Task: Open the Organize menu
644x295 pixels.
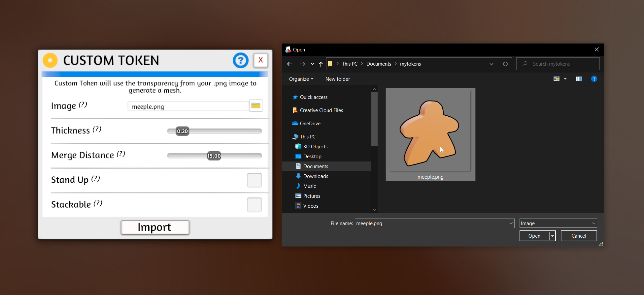Action: [301, 79]
